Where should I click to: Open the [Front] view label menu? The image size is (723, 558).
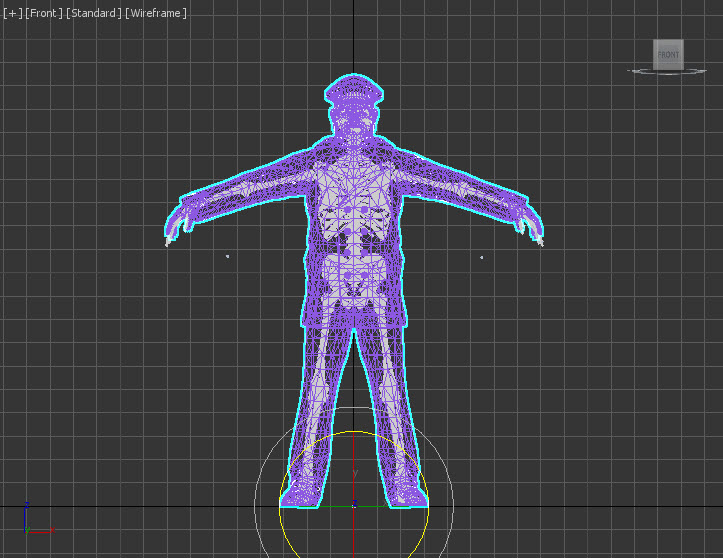coord(44,13)
